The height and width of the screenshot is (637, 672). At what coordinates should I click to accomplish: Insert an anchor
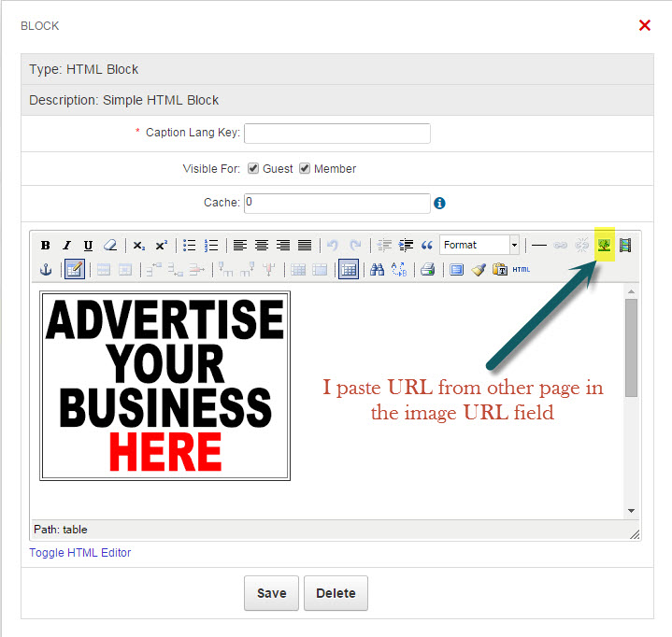point(46,270)
